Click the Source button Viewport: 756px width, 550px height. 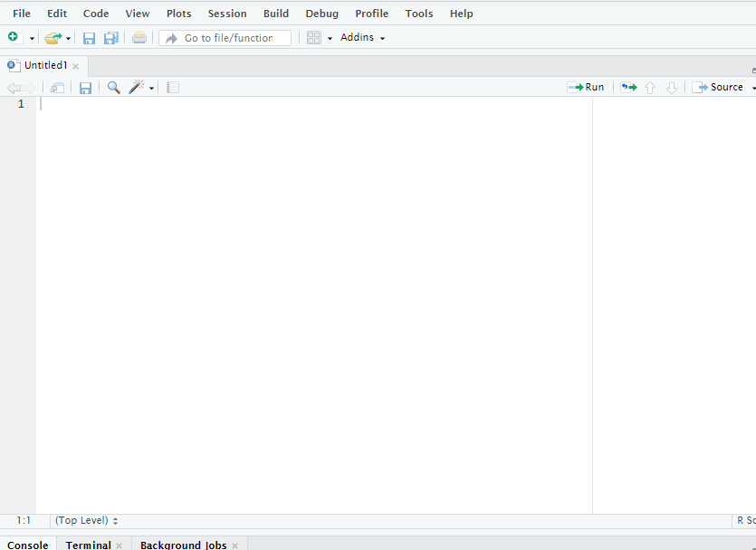coord(718,88)
